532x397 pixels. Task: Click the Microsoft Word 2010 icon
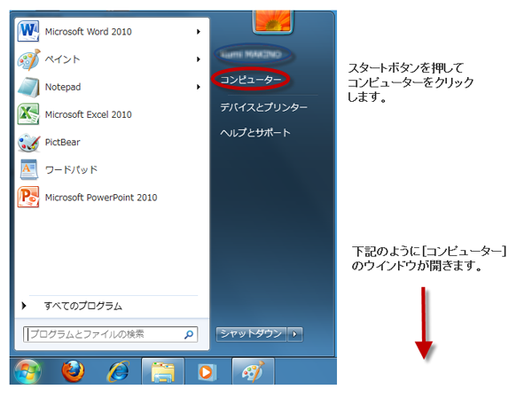tap(28, 31)
